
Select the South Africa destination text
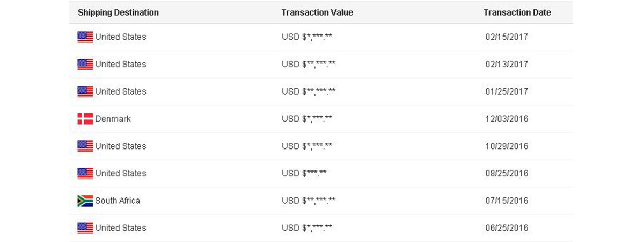click(118, 201)
